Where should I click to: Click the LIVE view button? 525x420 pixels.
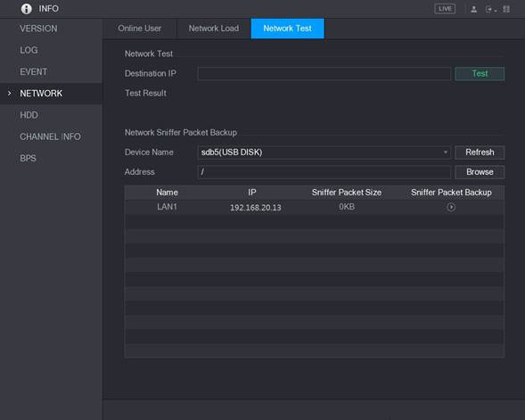tap(445, 9)
